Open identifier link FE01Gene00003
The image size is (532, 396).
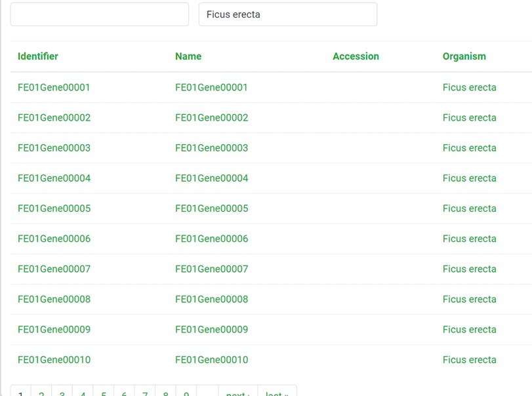pyautogui.click(x=54, y=148)
